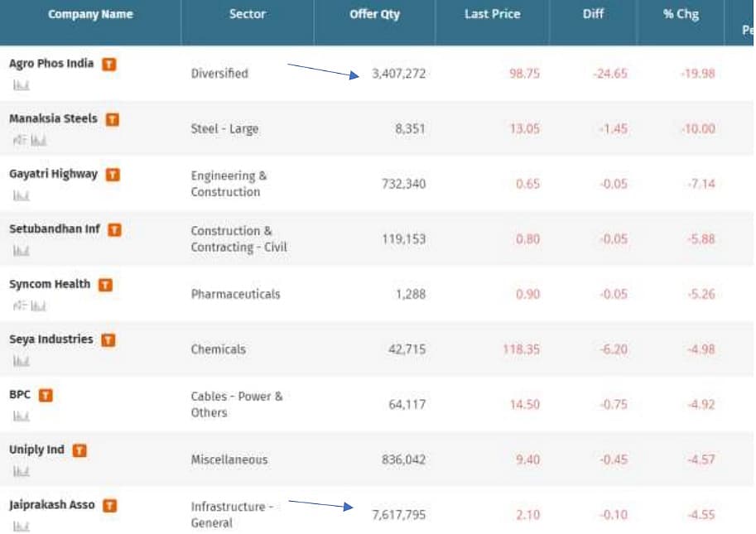756x534 pixels.
Task: Open the chart icon under Setubandhan Inf
Action: [x=22, y=251]
